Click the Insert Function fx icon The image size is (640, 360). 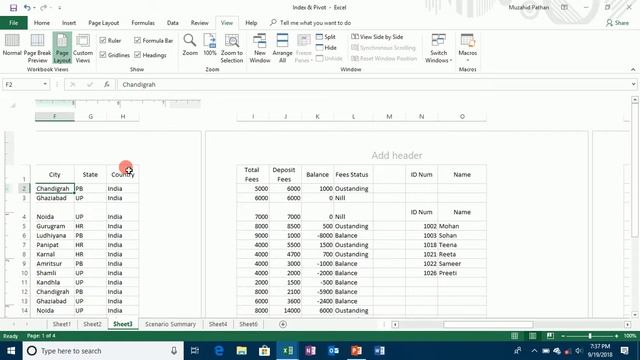[107, 84]
